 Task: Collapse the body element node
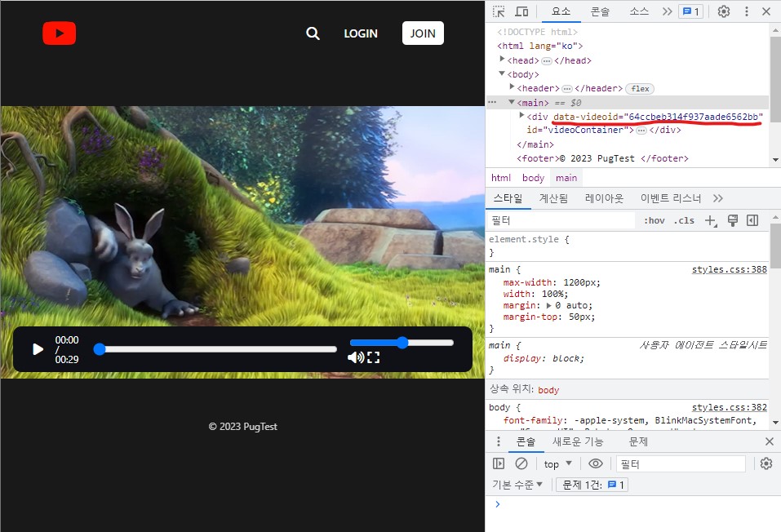(x=502, y=73)
